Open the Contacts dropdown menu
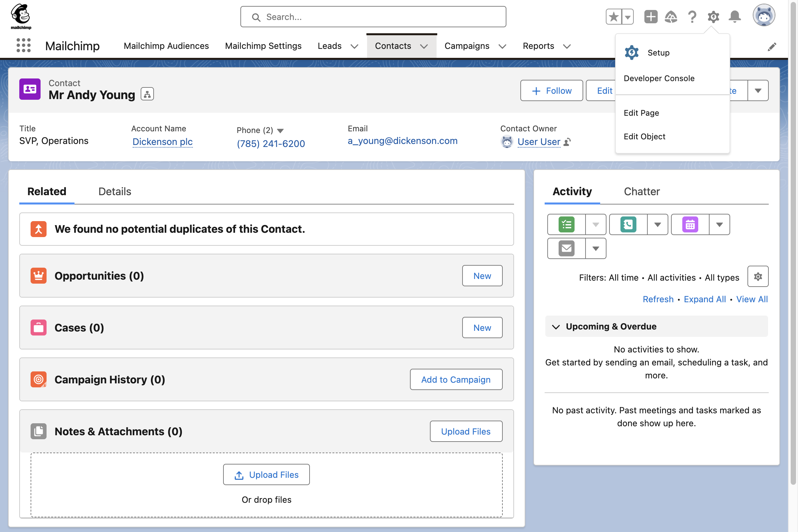 point(425,46)
